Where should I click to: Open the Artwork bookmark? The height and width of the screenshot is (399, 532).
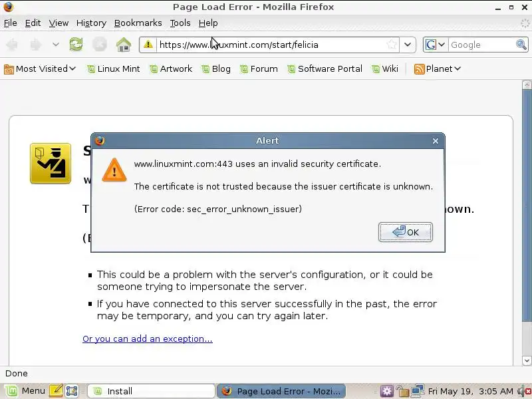[x=171, y=69]
